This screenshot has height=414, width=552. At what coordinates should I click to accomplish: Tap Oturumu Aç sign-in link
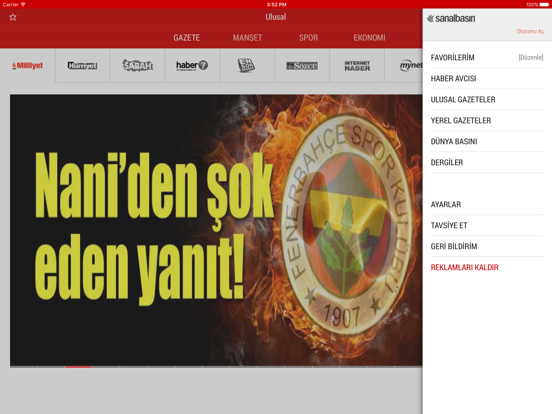(530, 31)
